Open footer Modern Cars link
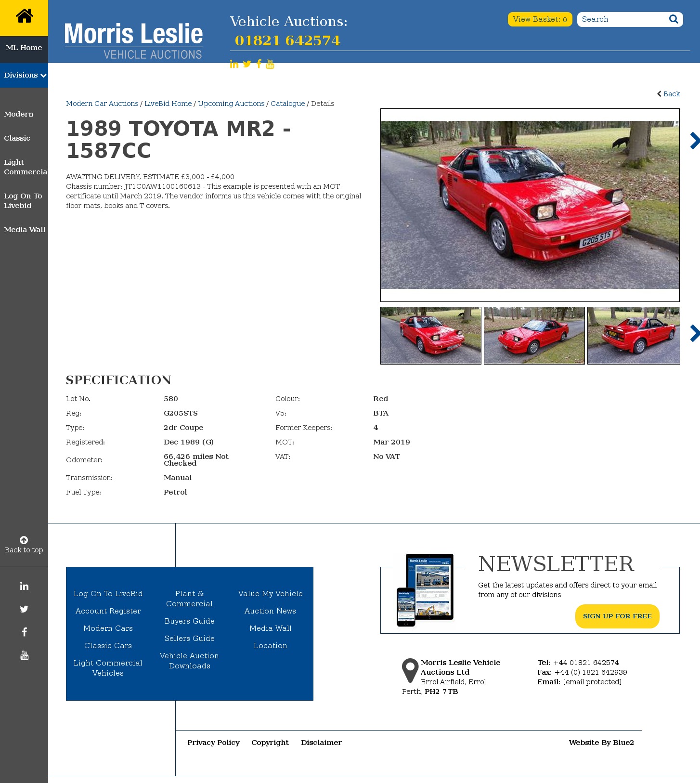700x783 pixels. click(108, 628)
